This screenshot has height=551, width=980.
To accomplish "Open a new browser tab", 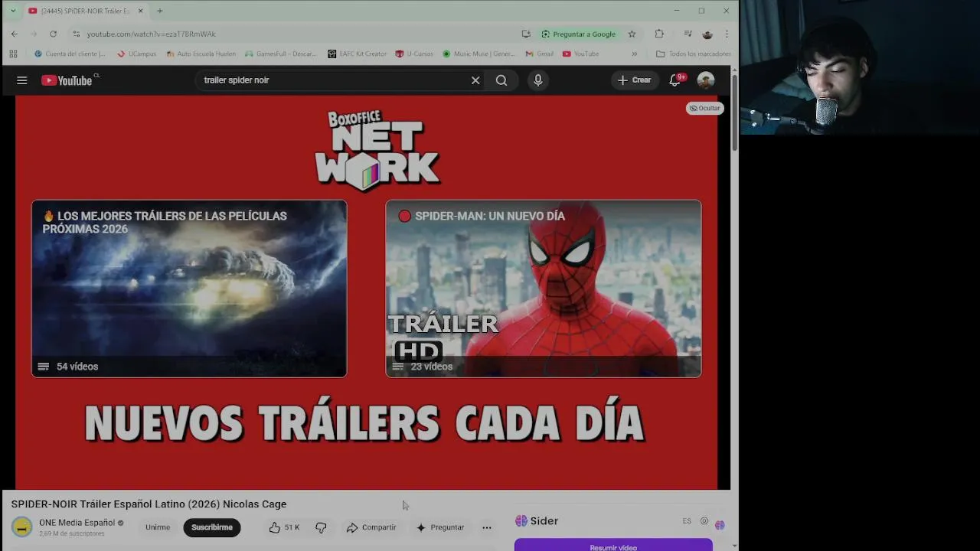I will click(x=160, y=11).
